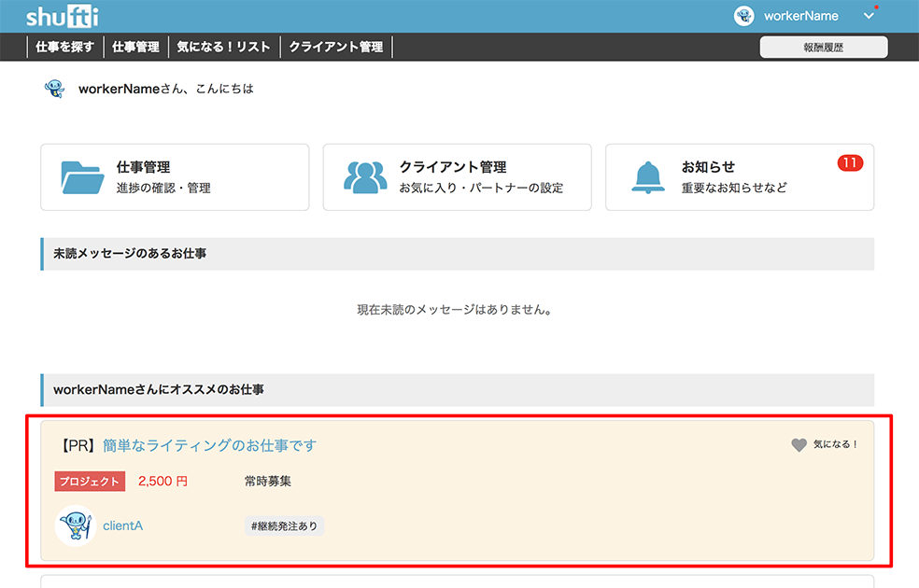Open the 仕事管理 card title
The image size is (919, 588).
coord(144,167)
